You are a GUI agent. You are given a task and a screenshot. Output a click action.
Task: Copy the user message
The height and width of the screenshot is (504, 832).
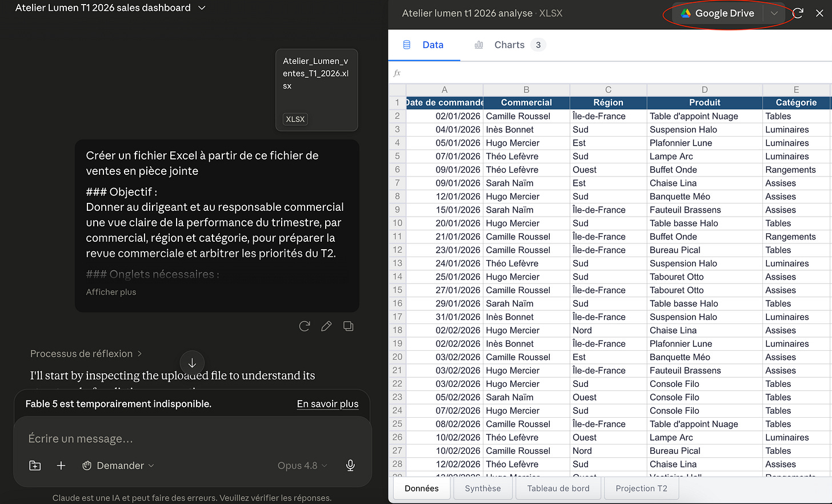tap(348, 326)
